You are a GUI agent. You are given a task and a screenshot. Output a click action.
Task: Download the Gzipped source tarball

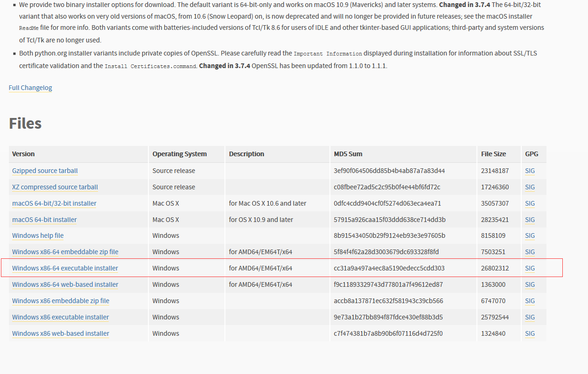45,171
